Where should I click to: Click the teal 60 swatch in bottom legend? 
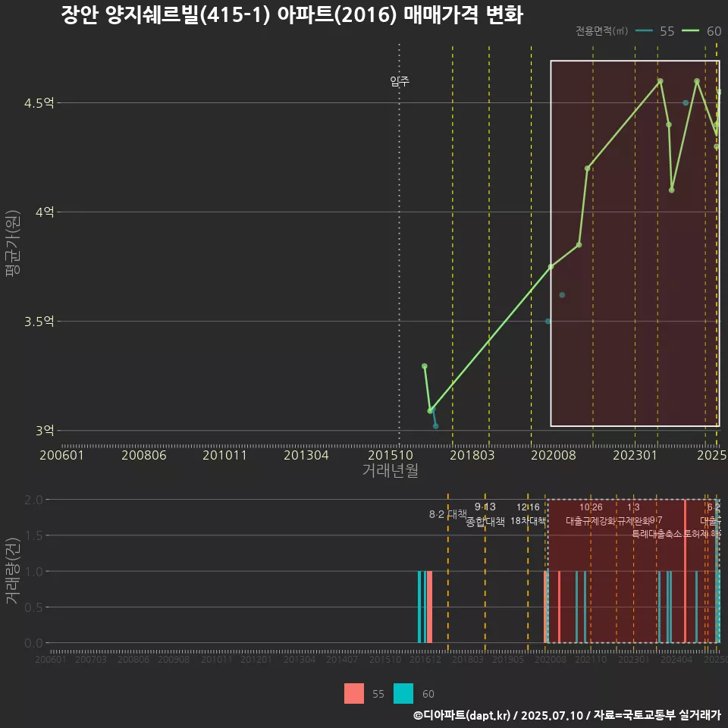tap(403, 694)
